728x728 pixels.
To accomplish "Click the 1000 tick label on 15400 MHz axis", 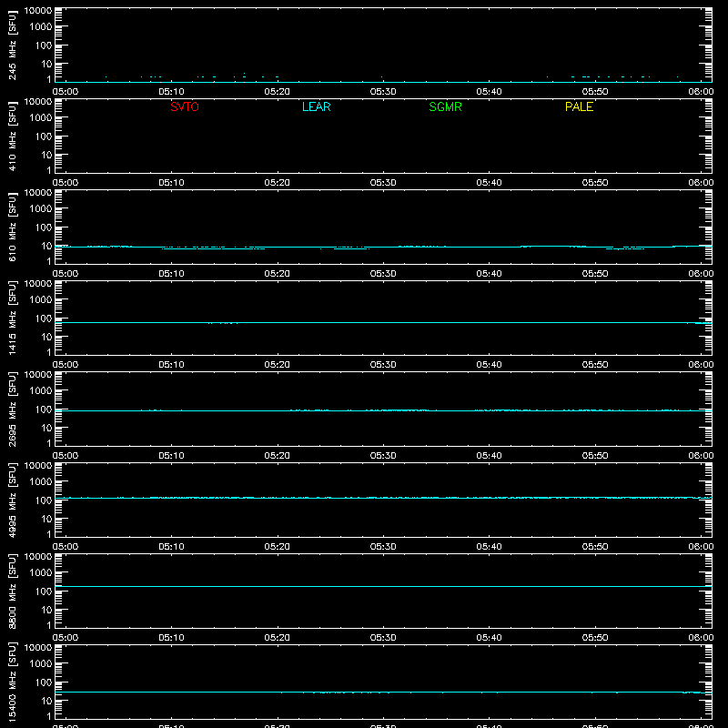I will (x=41, y=664).
